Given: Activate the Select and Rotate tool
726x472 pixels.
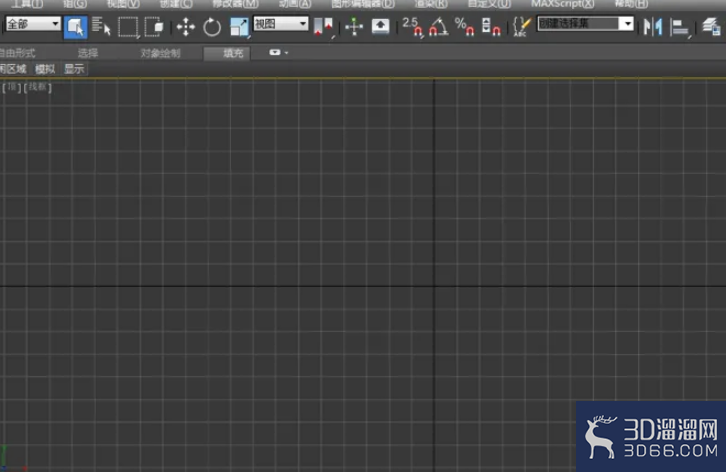Looking at the screenshot, I should pos(212,27).
